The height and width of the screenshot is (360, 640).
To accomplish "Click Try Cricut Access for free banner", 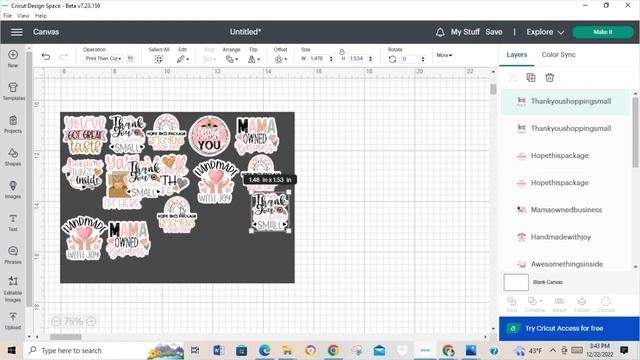I will [569, 328].
